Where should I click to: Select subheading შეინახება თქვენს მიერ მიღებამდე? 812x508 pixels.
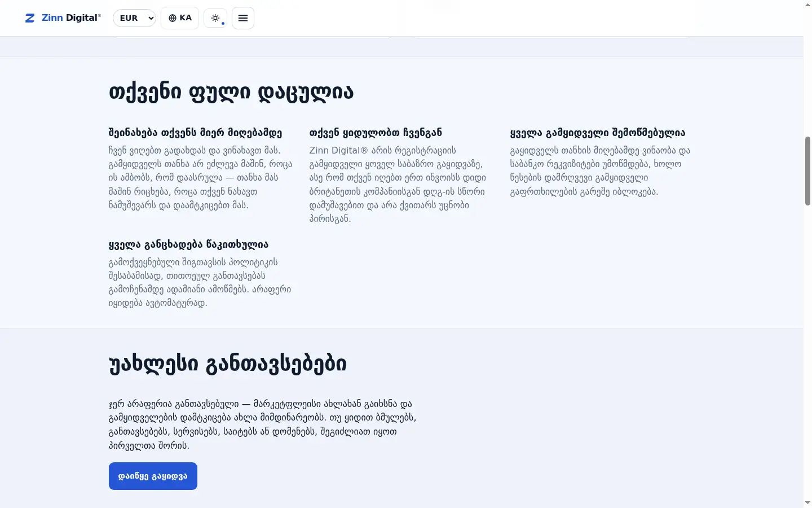point(195,133)
